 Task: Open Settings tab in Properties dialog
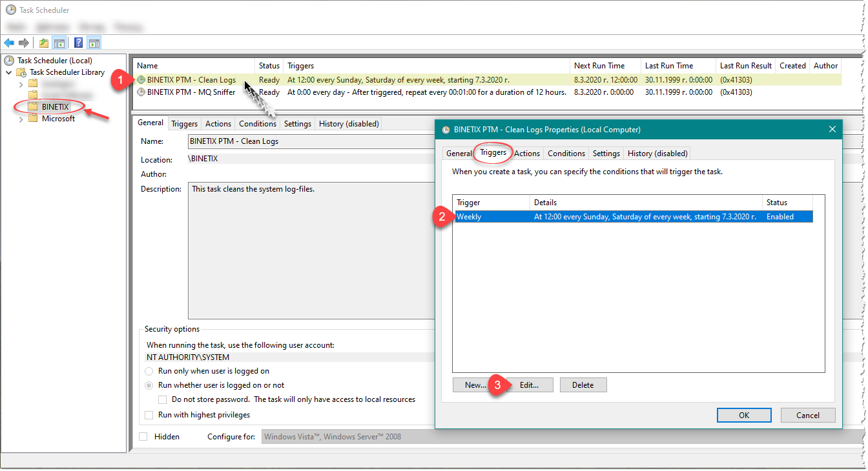606,154
